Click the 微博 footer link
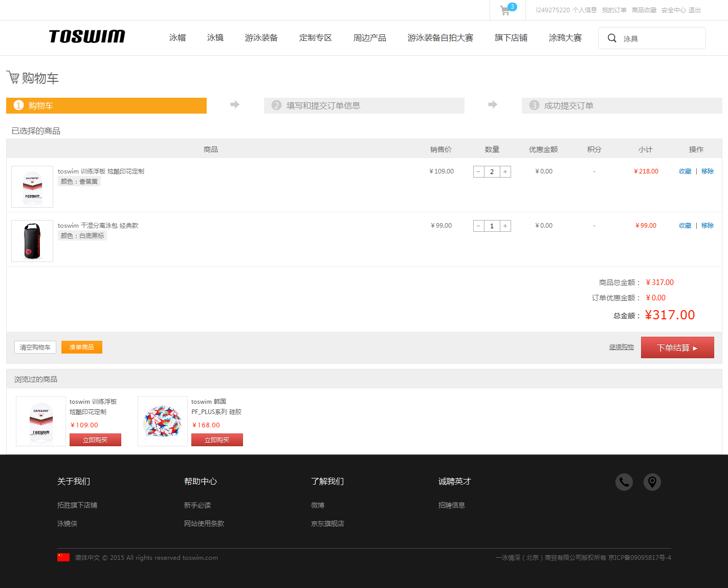This screenshot has height=588, width=728. (318, 505)
